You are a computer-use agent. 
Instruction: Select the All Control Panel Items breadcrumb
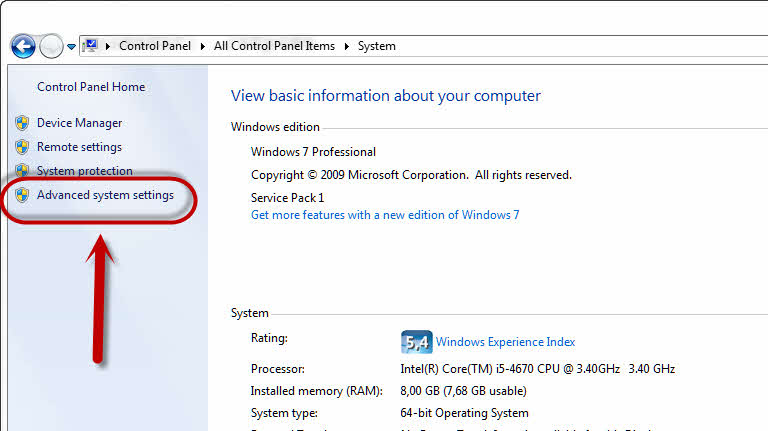(x=274, y=46)
